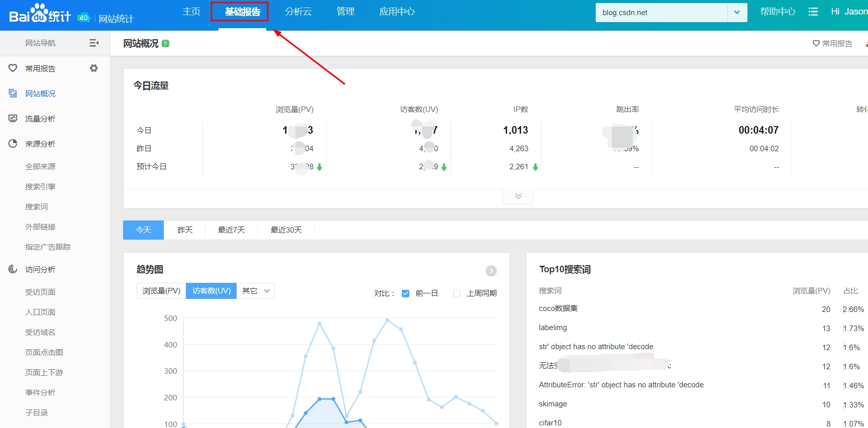The width and height of the screenshot is (868, 428).
Task: Open 受访页面 report
Action: pos(41,292)
